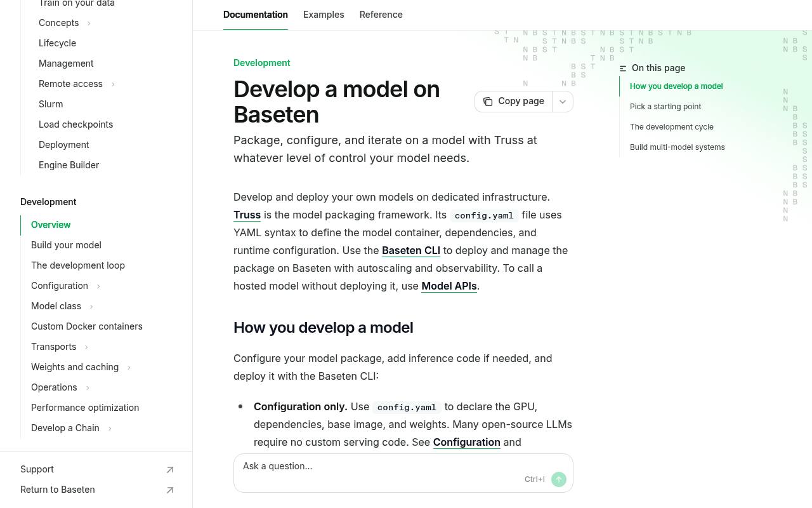
Task: Open the Deployment sidebar page
Action: click(63, 145)
